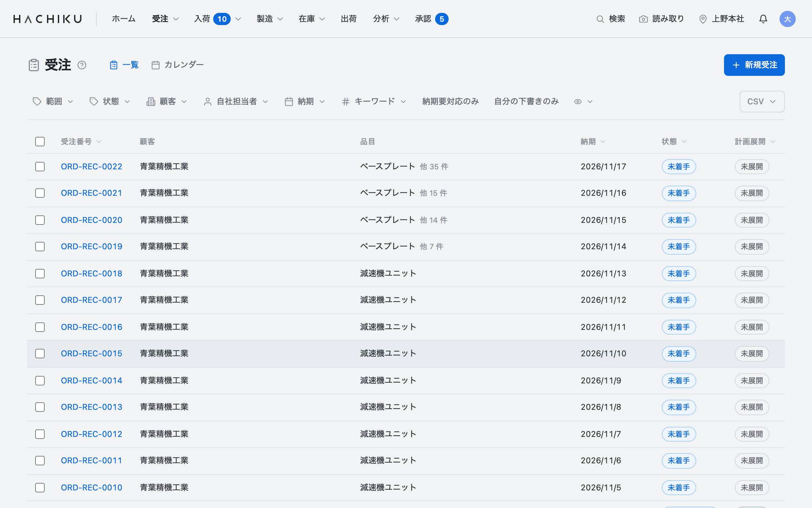Screen dimensions: 812x508
Task: Select the ORD-REC-0015 row checkbox
Action: pyautogui.click(x=40, y=354)
